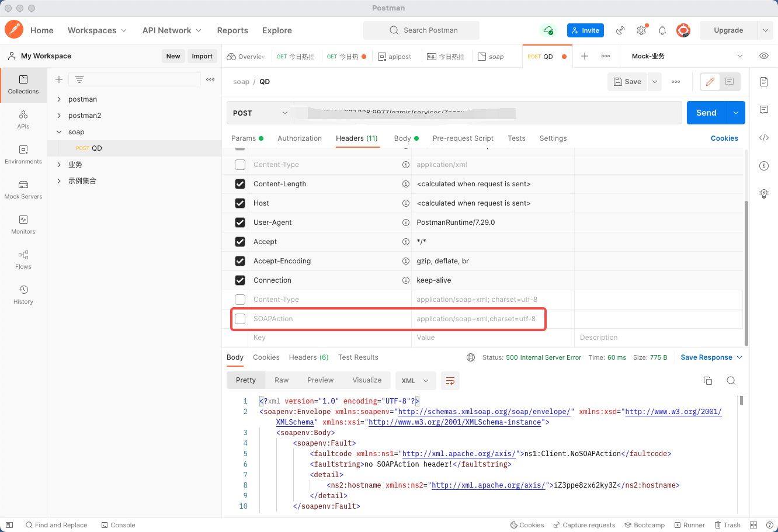Open the History sidebar panel
Image resolution: width=778 pixels, height=532 pixels.
click(23, 295)
